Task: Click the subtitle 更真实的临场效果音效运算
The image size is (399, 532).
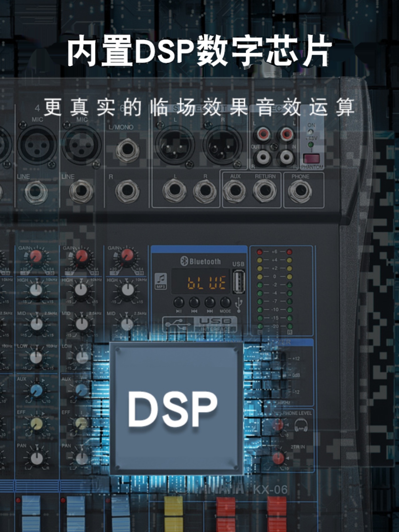Action: (x=199, y=107)
